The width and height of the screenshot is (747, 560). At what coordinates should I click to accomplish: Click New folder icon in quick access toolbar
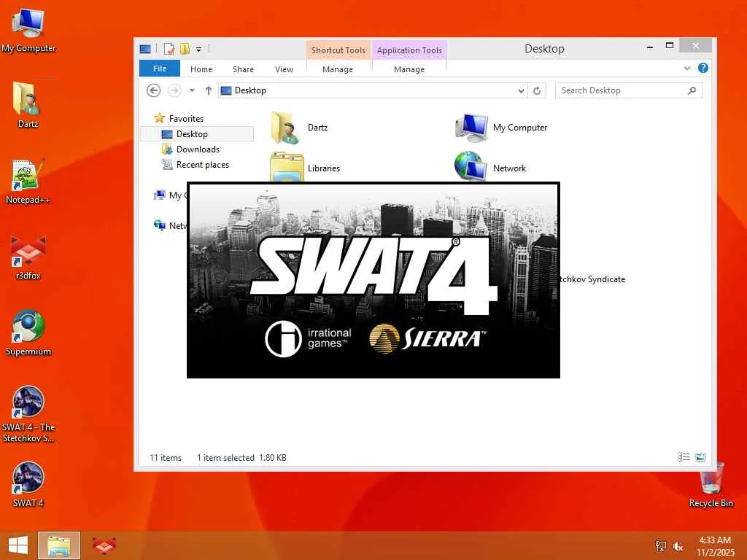click(x=185, y=49)
